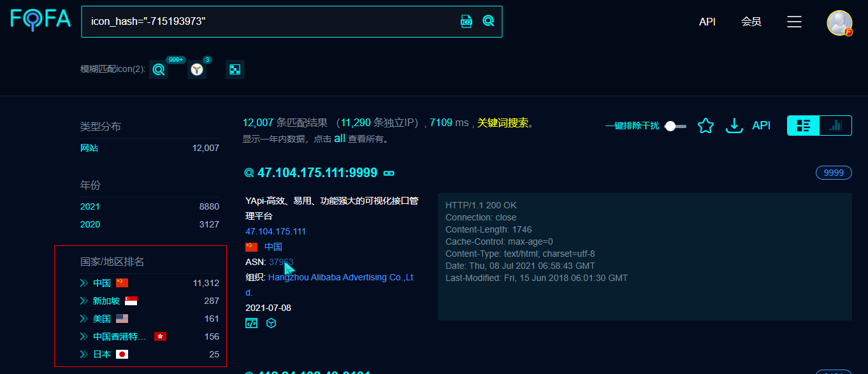Open the link icon beside 47.104.175.111:9999
The image size is (868, 374).
click(x=389, y=173)
